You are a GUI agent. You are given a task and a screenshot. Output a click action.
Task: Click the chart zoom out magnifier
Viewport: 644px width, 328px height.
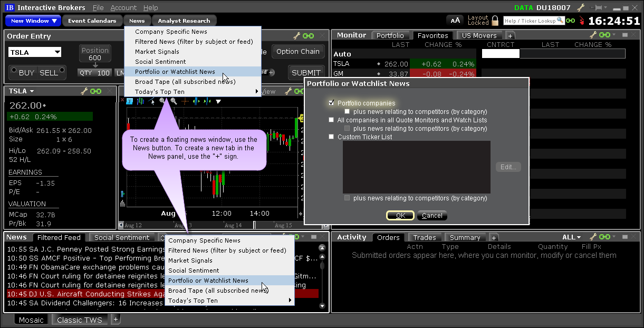(174, 101)
